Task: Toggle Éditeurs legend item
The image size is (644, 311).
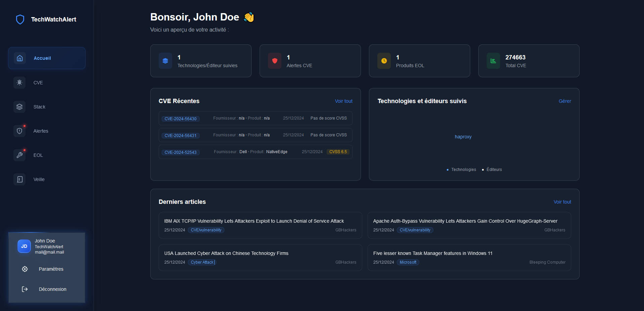Action: (492, 170)
